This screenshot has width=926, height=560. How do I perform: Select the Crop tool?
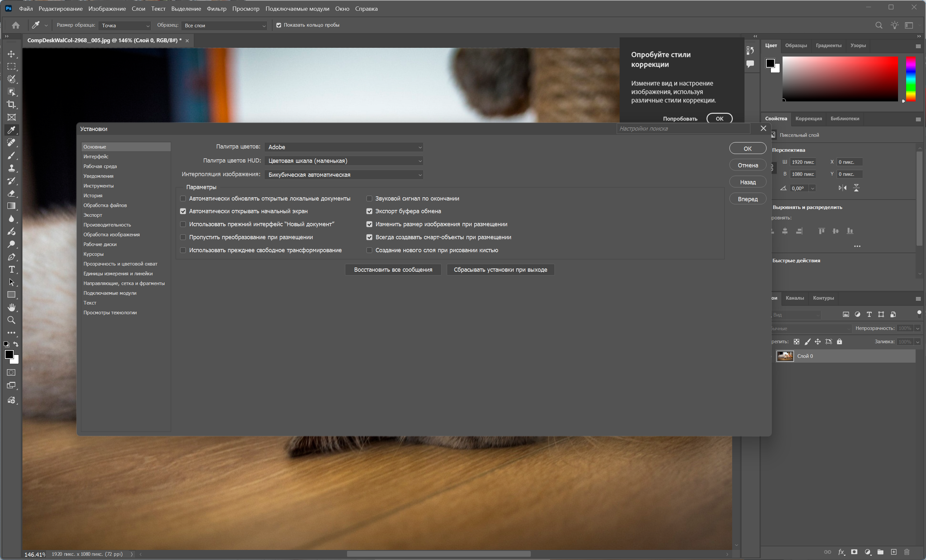pyautogui.click(x=11, y=104)
